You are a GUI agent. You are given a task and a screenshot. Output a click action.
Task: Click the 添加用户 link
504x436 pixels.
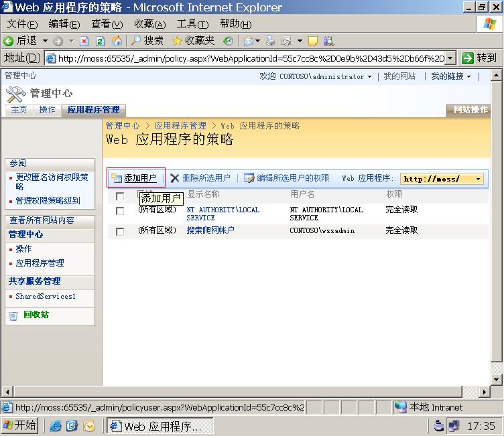click(140, 178)
